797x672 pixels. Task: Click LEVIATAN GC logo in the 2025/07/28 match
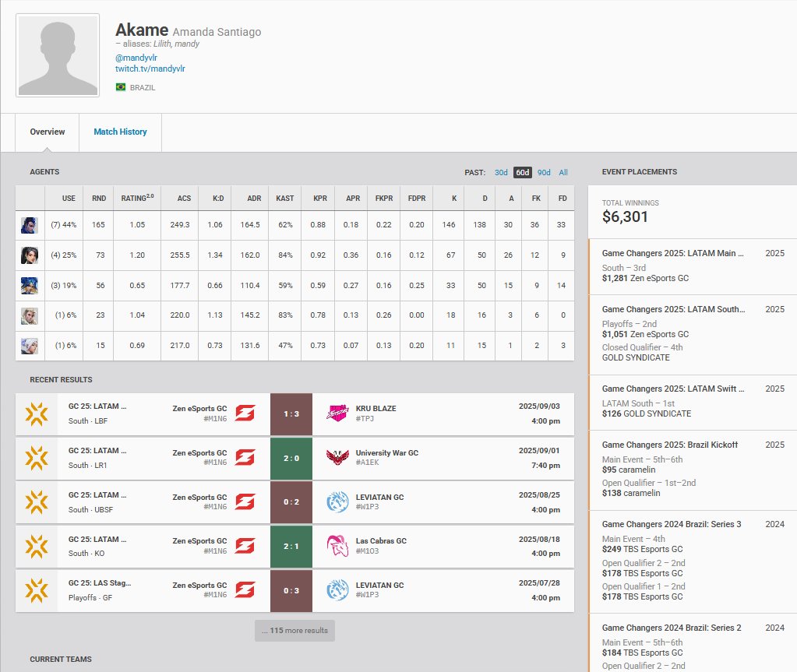[337, 590]
